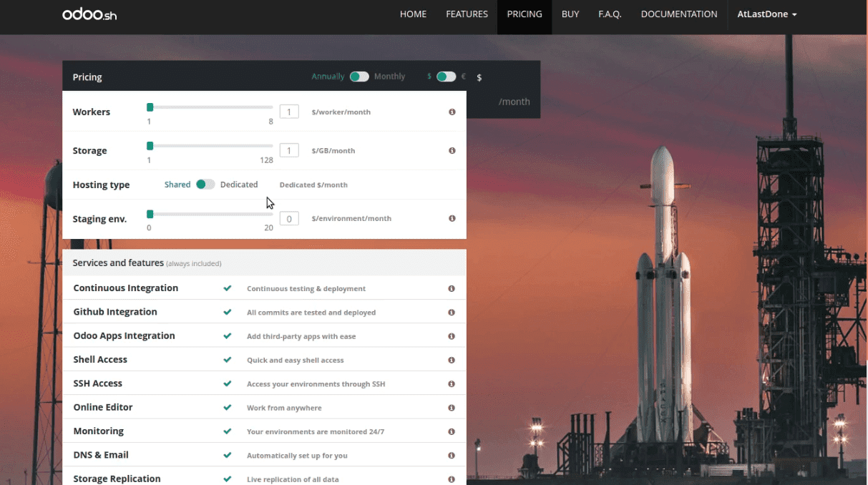Screen dimensions: 868x485
Task: Show info for Monitoring feature
Action: [x=452, y=431]
